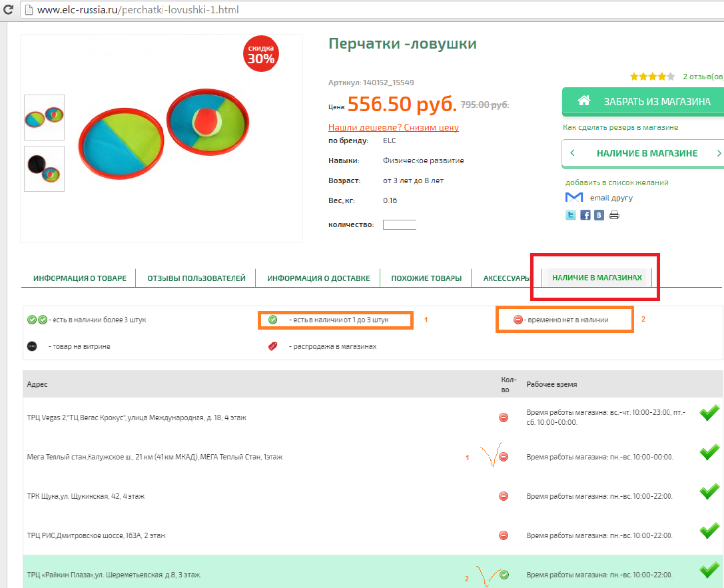Select the ТРЦ «Райкин Плаза» store row
724x588 pixels.
pyautogui.click(x=373, y=571)
